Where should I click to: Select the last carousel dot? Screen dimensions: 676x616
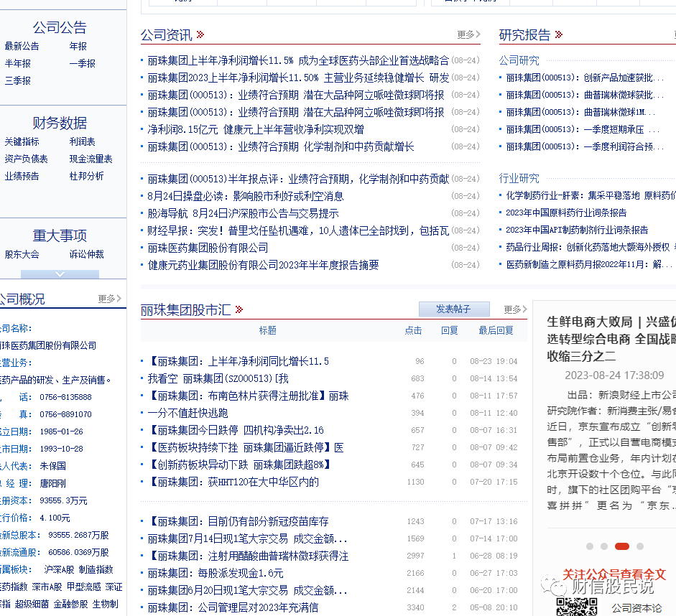640,546
